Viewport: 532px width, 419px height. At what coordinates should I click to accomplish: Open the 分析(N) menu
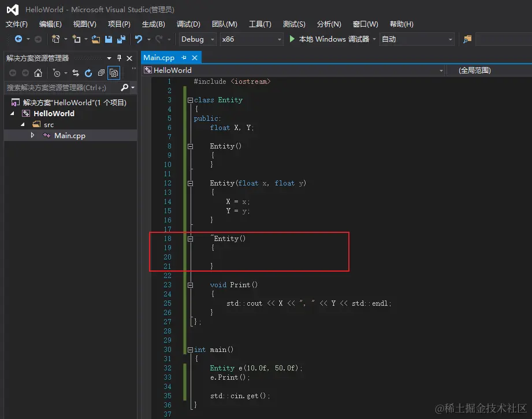point(329,24)
